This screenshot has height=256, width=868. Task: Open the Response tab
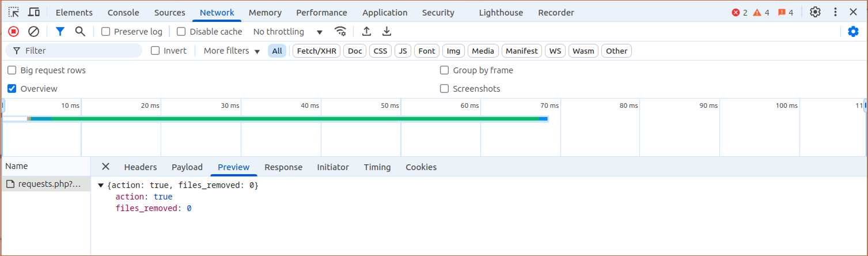[283, 167]
